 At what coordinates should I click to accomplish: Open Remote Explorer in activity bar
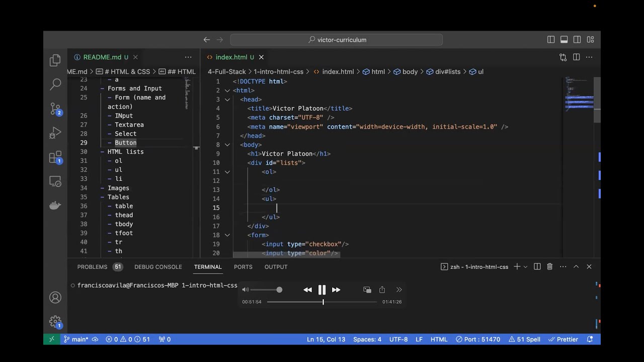tap(55, 182)
